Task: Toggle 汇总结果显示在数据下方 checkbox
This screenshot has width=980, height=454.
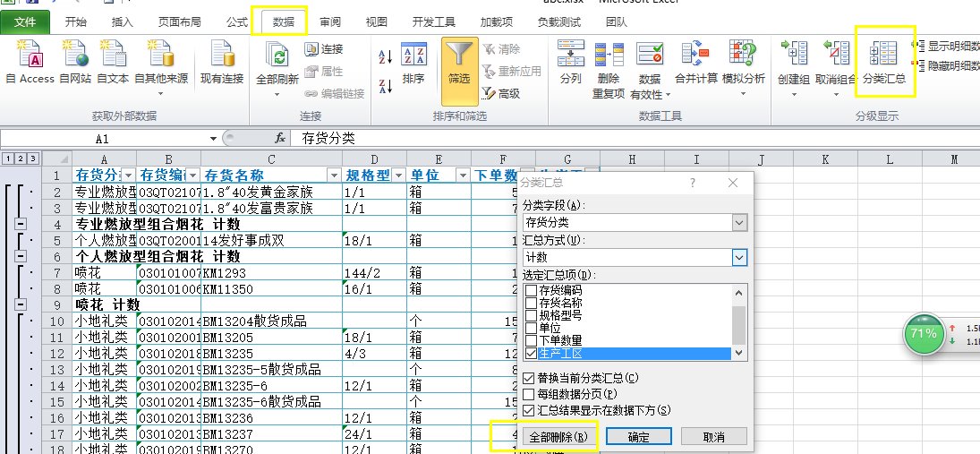Action: point(528,411)
